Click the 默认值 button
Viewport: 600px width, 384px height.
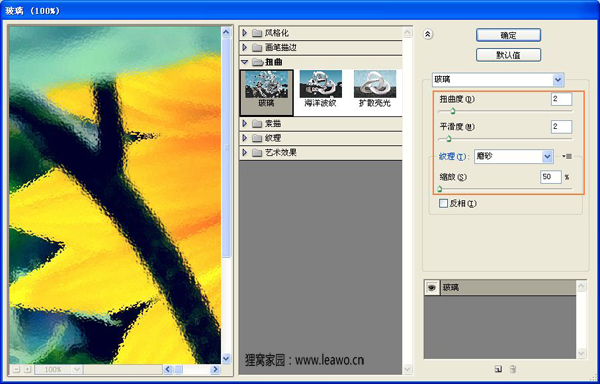tap(508, 55)
